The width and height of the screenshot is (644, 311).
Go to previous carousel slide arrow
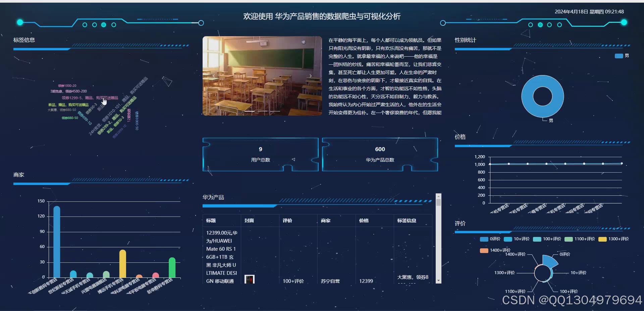214,76
